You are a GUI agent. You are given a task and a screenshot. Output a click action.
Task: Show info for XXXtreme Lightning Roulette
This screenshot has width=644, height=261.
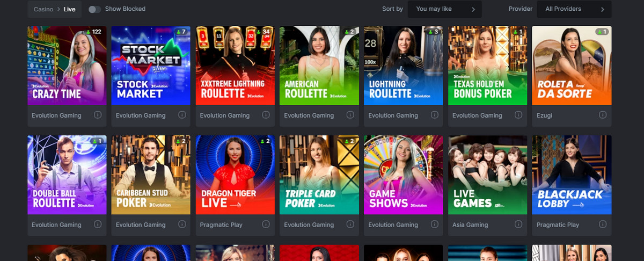[266, 115]
